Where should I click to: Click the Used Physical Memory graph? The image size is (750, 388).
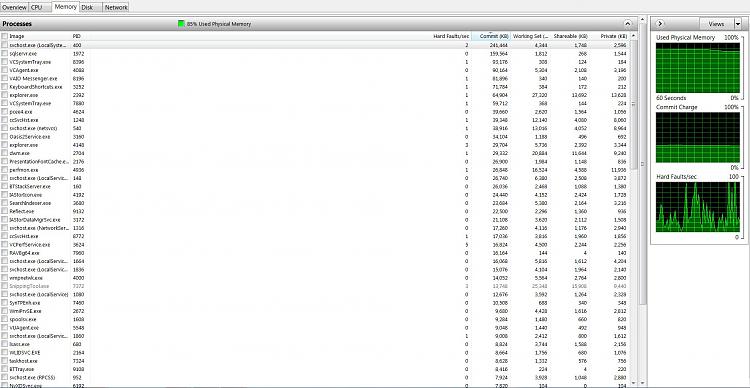pyautogui.click(x=697, y=67)
